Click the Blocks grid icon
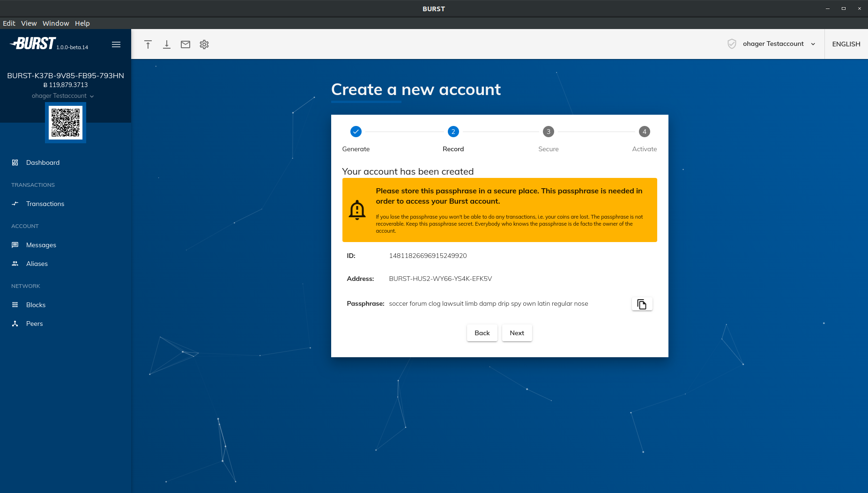Screen dimensions: 868x493 pos(15,305)
